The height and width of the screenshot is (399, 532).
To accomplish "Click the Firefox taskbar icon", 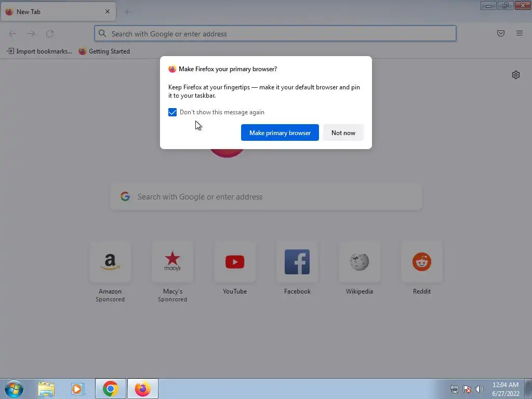I will [142, 389].
